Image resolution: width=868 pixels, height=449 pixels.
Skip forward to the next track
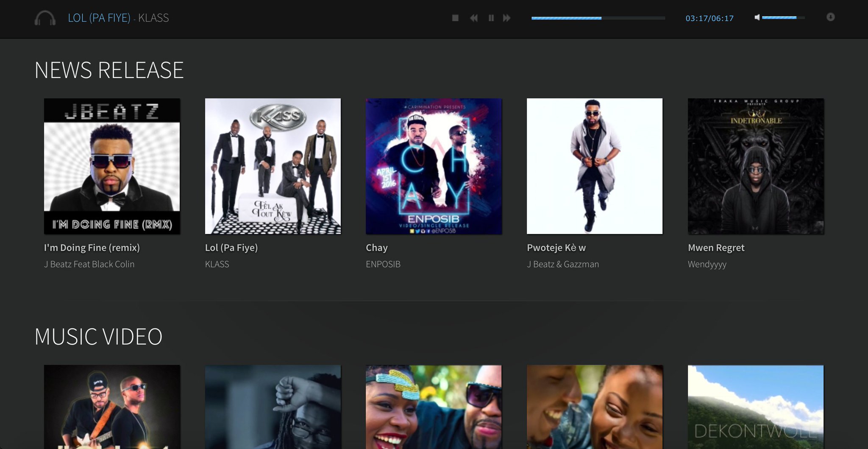point(507,18)
